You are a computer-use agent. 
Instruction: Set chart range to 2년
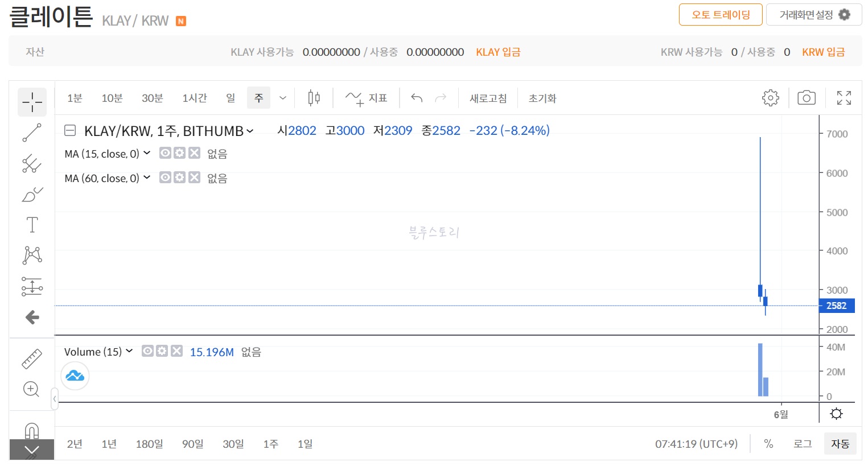[x=75, y=444]
